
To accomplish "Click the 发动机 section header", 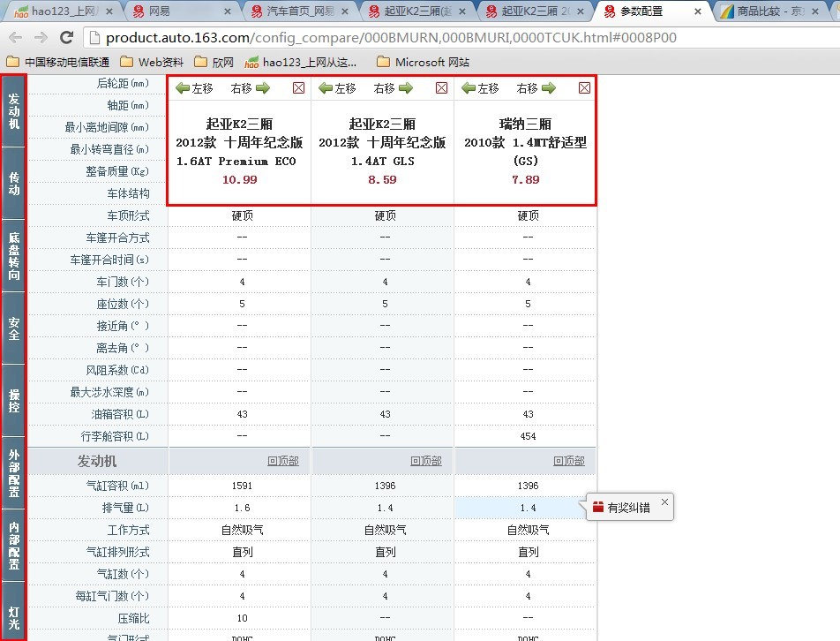I will tap(97, 461).
